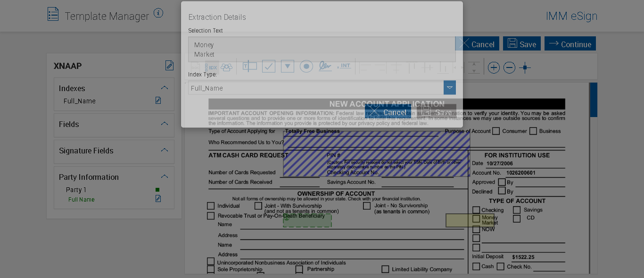Tick the Consumer checkbox on the form
Image resolution: width=644 pixels, height=278 pixels.
coord(496,131)
